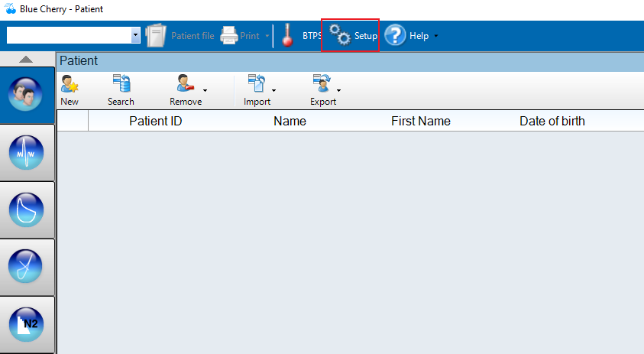Open the Print dropdown arrow

(267, 36)
